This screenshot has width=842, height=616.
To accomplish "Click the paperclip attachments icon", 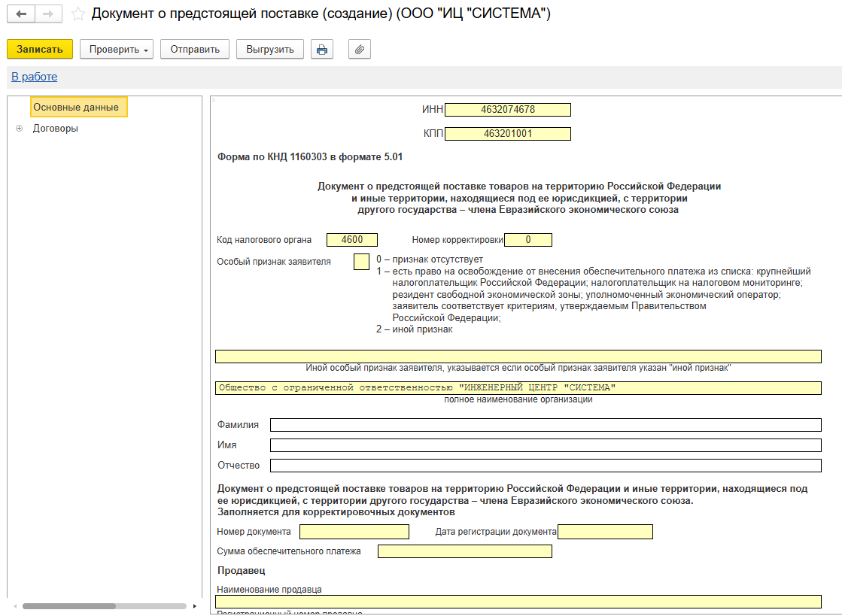I will click(x=360, y=50).
